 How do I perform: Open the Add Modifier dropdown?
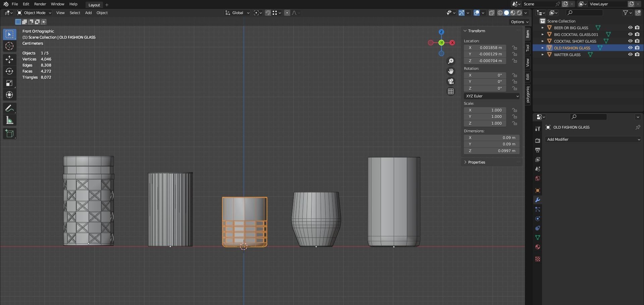coord(593,139)
